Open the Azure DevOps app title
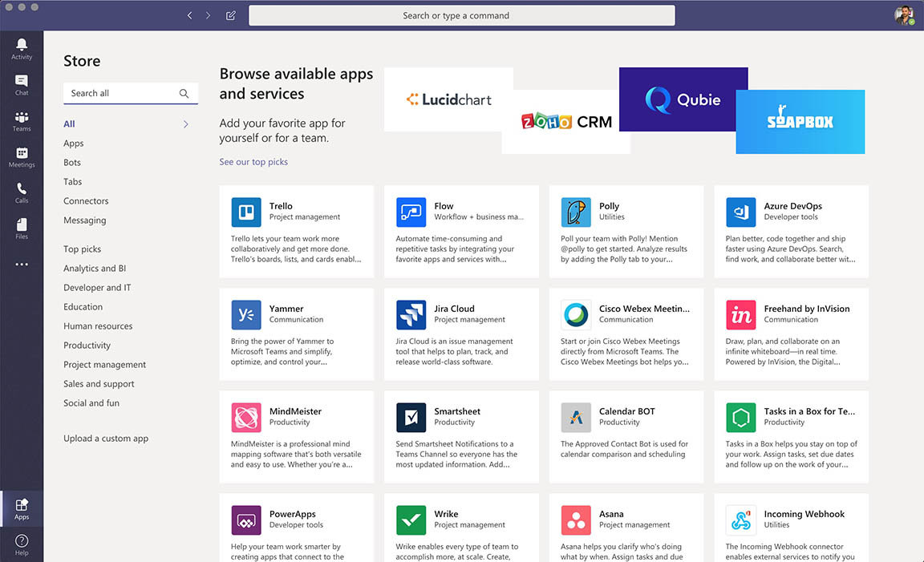The width and height of the screenshot is (924, 562). pos(793,206)
